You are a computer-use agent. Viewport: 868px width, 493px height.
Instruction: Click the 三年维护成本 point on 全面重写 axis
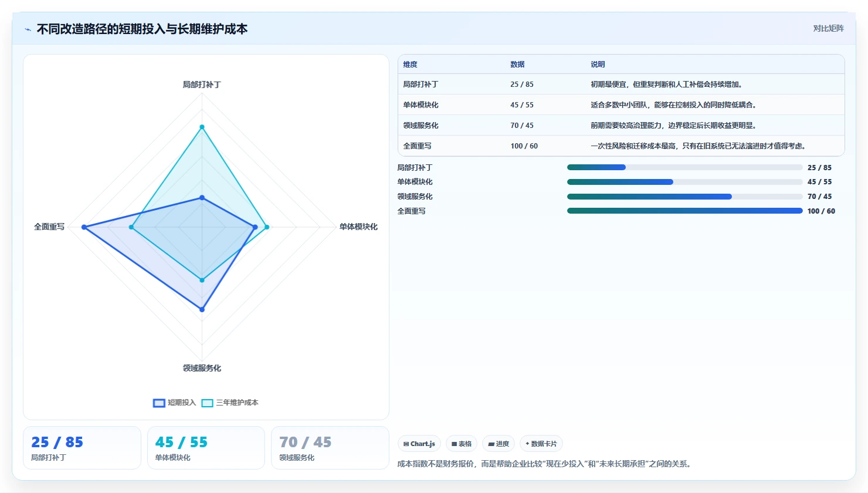coord(131,227)
